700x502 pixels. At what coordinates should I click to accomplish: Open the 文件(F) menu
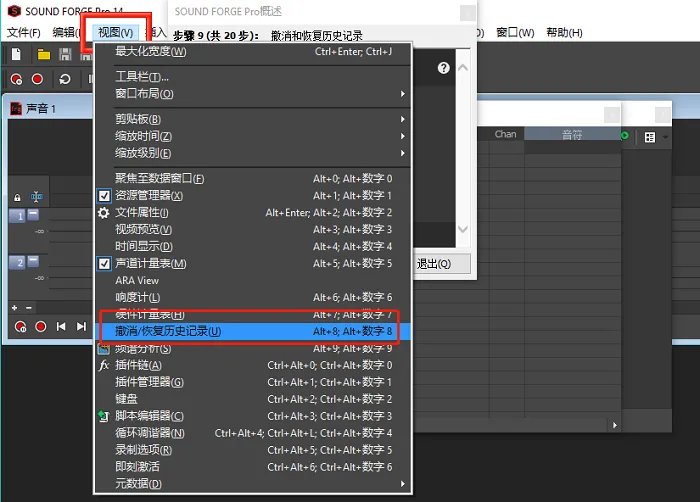click(x=24, y=33)
